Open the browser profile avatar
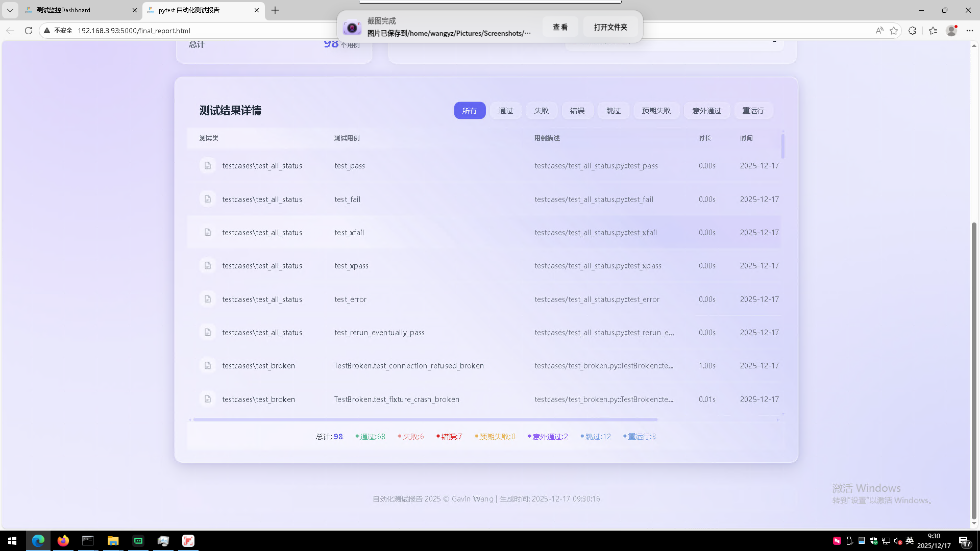Viewport: 980px width, 551px height. [x=951, y=31]
